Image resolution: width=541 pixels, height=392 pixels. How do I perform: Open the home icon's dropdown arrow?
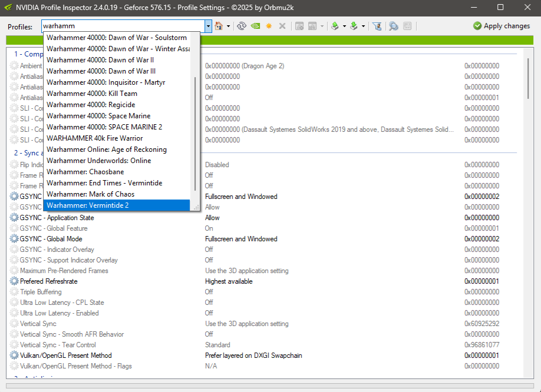click(x=228, y=26)
